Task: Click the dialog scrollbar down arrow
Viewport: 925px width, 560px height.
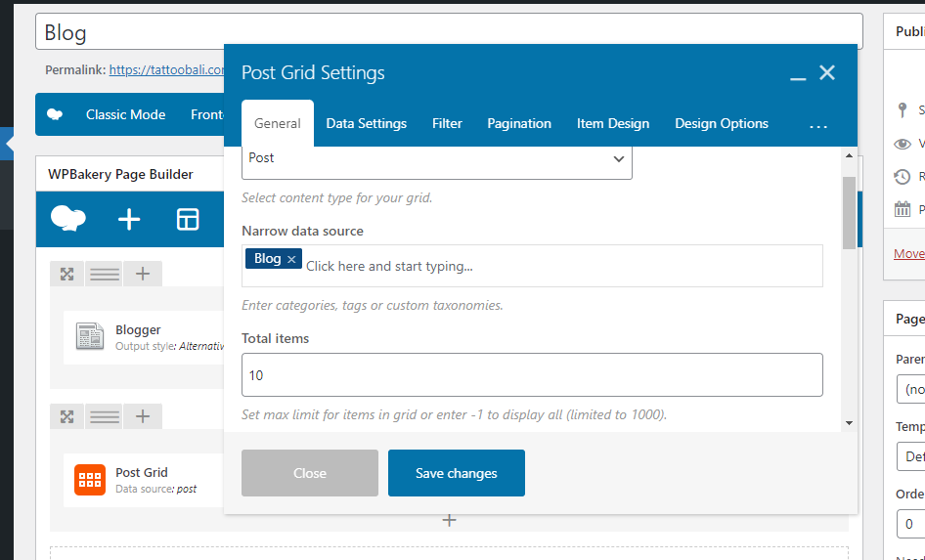Action: 849,422
